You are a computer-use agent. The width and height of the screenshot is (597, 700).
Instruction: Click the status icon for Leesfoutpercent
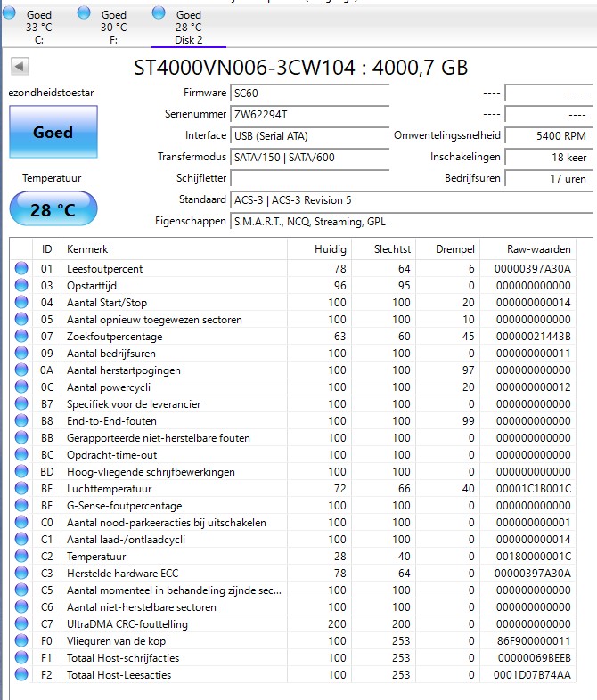[x=21, y=268]
